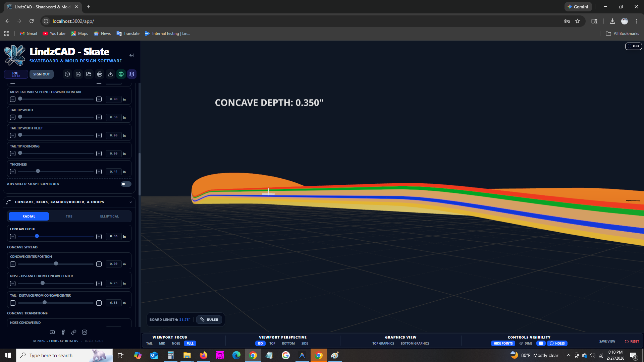Click the save floppy disk icon
The width and height of the screenshot is (644, 362).
tap(78, 74)
